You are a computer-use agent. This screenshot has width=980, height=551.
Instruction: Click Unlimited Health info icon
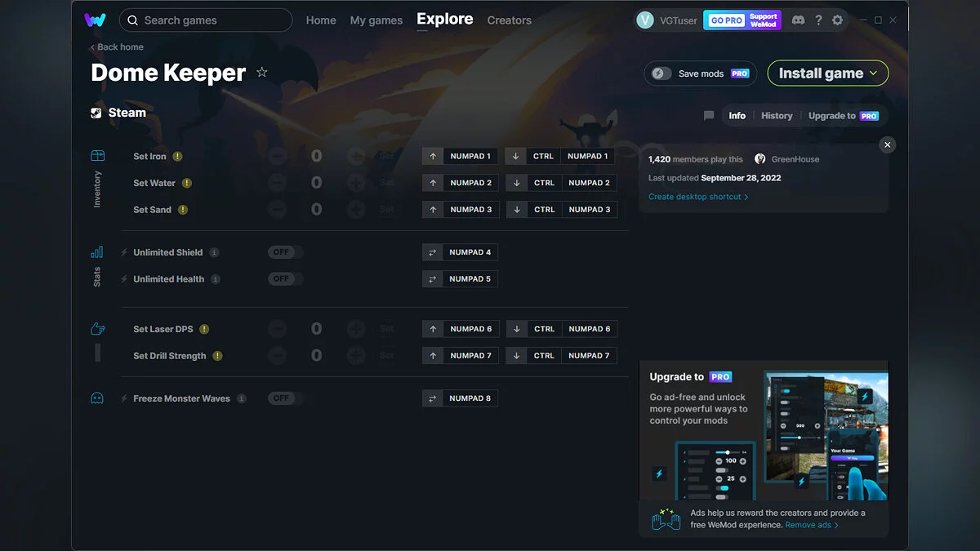coord(216,279)
